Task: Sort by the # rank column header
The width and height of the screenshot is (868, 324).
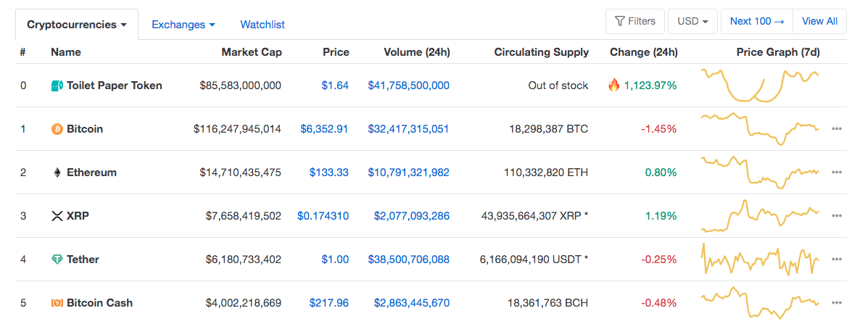Action: (x=22, y=52)
